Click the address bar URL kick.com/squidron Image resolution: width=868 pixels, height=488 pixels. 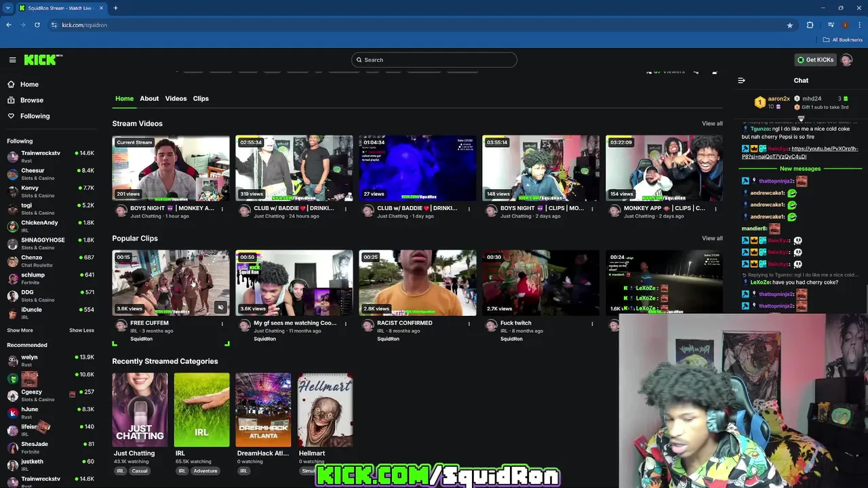pyautogui.click(x=84, y=25)
